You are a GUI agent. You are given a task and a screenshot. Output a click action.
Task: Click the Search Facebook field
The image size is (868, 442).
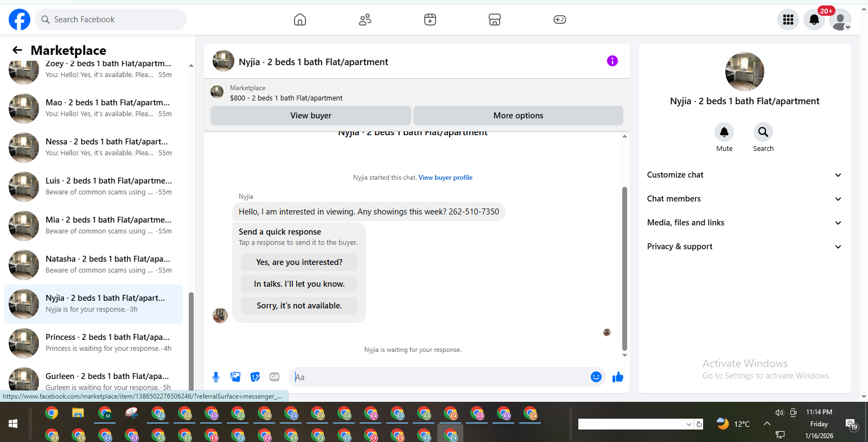click(x=111, y=20)
